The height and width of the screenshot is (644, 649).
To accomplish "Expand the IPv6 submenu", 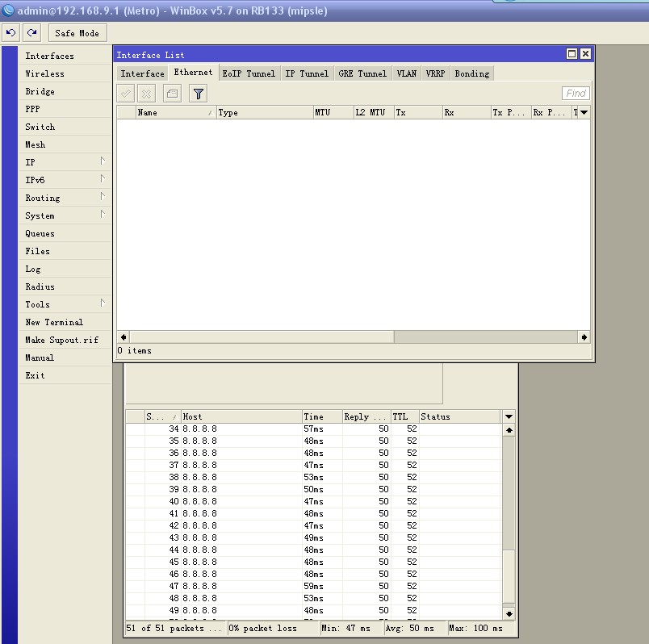I will point(65,180).
